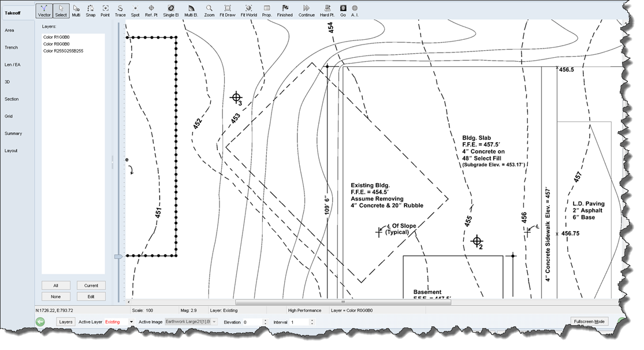Click the None layers button
The width and height of the screenshot is (644, 350).
click(56, 297)
